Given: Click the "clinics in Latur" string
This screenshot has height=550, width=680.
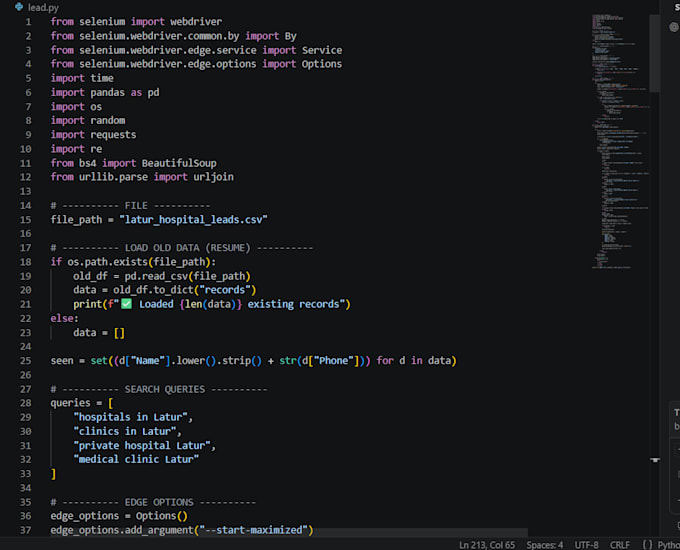Looking at the screenshot, I should [125, 432].
